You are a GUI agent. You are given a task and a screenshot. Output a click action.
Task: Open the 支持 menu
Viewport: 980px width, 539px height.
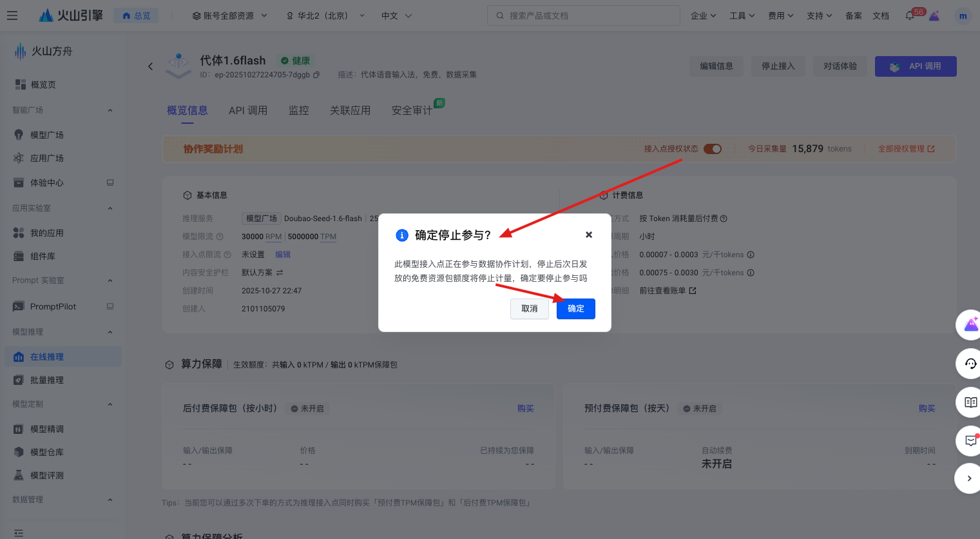click(819, 15)
